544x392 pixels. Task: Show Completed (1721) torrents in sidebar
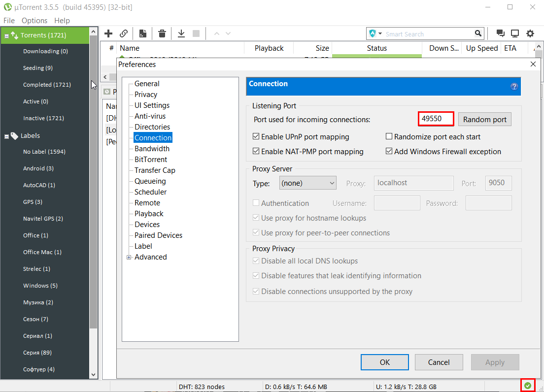47,85
